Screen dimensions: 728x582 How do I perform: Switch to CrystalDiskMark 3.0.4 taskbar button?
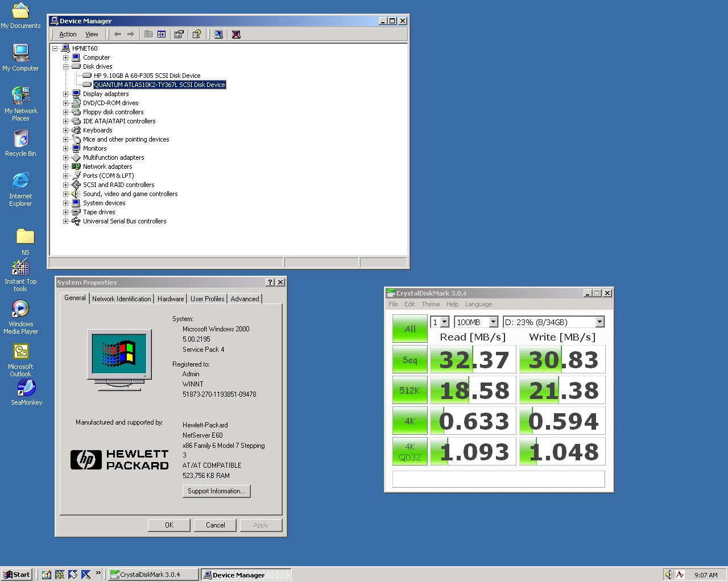[x=154, y=575]
